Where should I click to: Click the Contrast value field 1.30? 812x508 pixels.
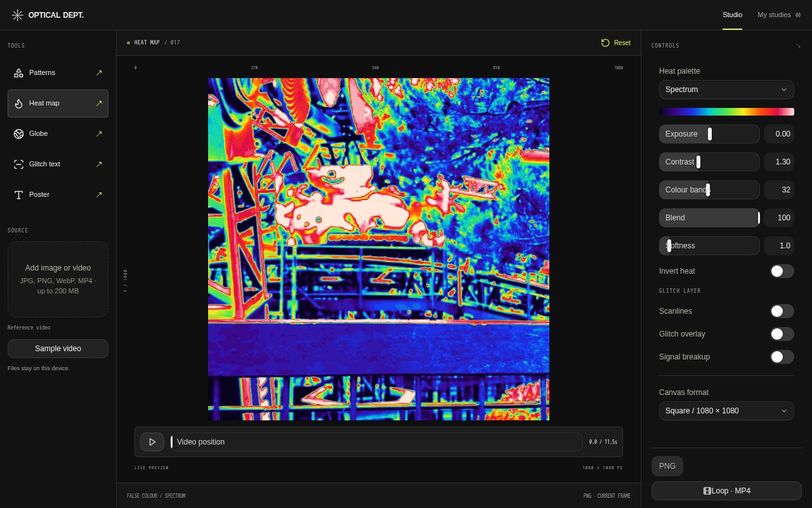(779, 162)
